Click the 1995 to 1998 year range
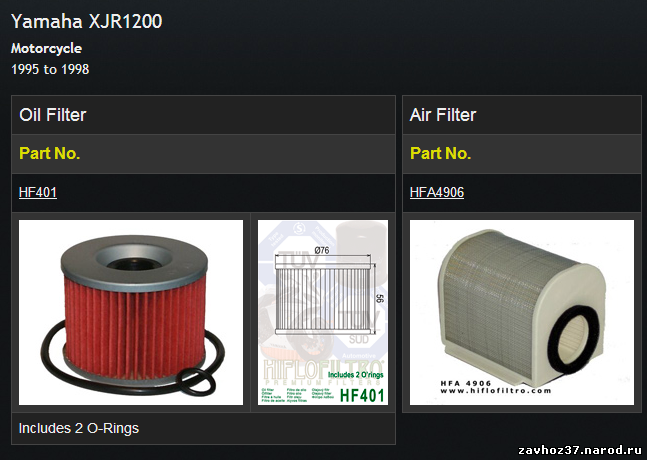Screen dimensions: 647x460 (50, 69)
